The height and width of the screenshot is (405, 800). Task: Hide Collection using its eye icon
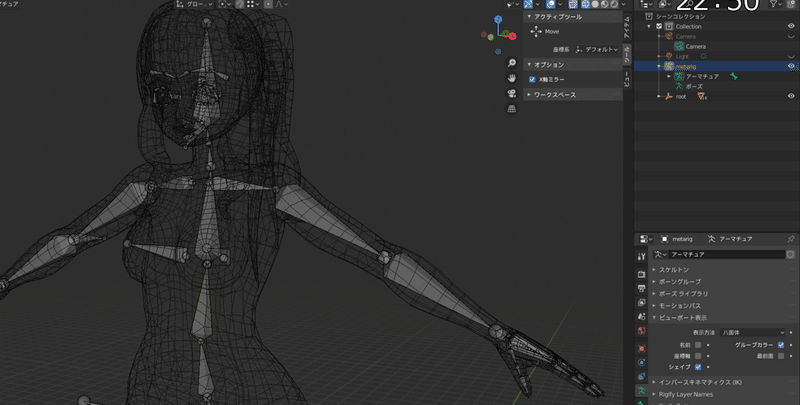click(791, 26)
